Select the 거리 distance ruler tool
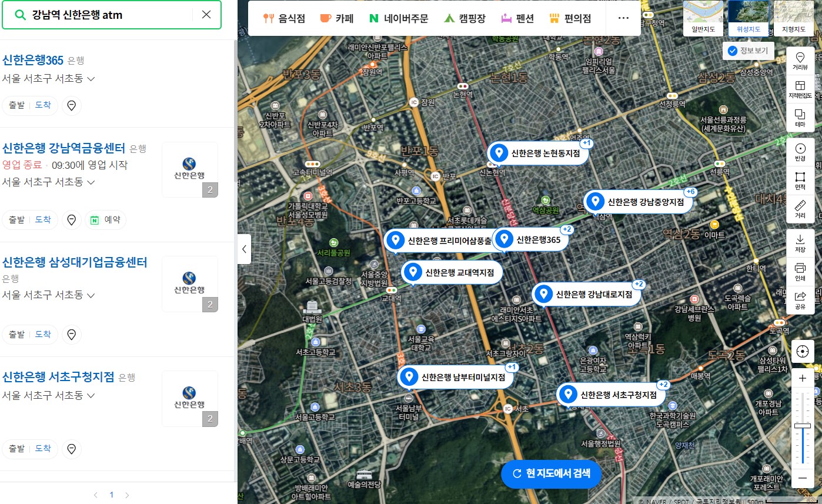This screenshot has width=822, height=504. pos(800,209)
